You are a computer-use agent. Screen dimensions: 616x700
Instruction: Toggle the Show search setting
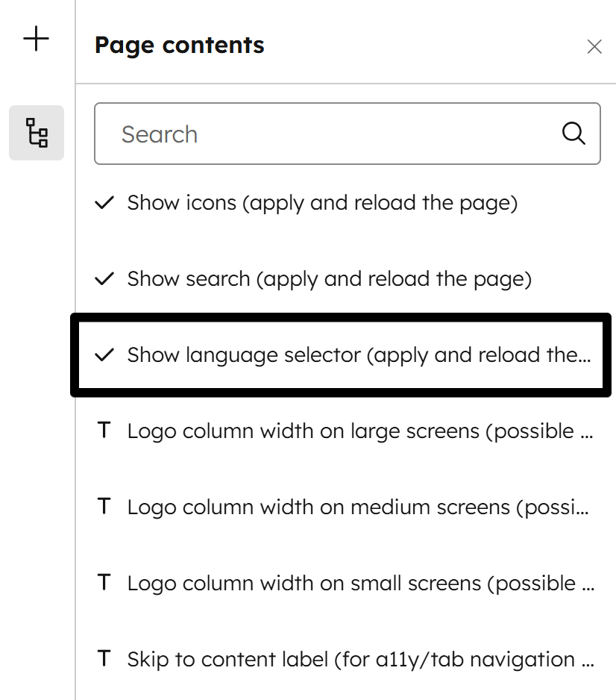coord(105,277)
